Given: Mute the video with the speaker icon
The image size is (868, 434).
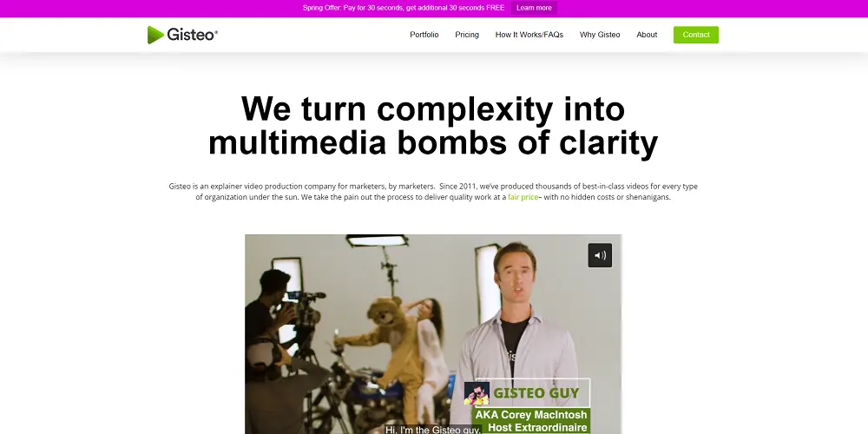Looking at the screenshot, I should coord(600,255).
